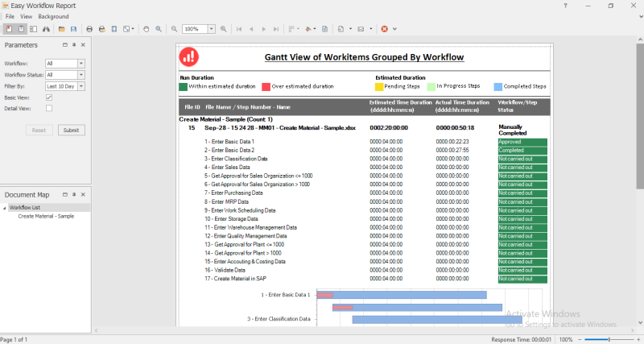The width and height of the screenshot is (644, 344).
Task: Click the binoculars search icon in toolbar
Action: click(x=46, y=29)
